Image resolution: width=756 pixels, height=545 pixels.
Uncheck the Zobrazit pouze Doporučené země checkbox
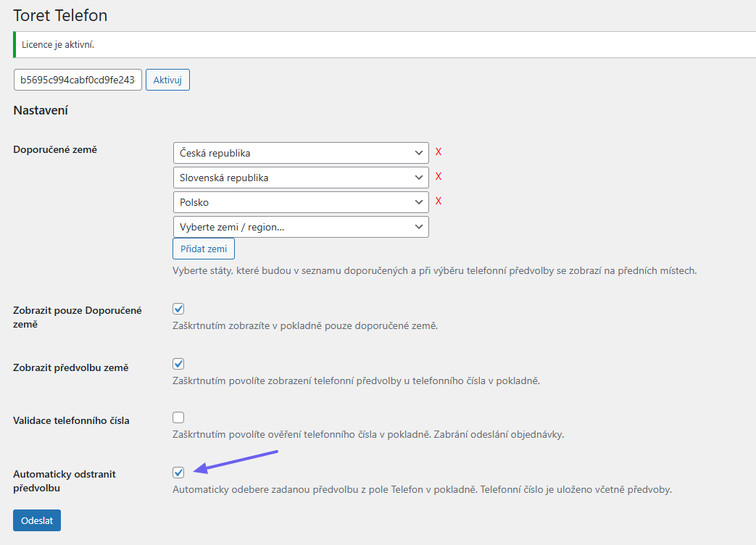(x=178, y=309)
